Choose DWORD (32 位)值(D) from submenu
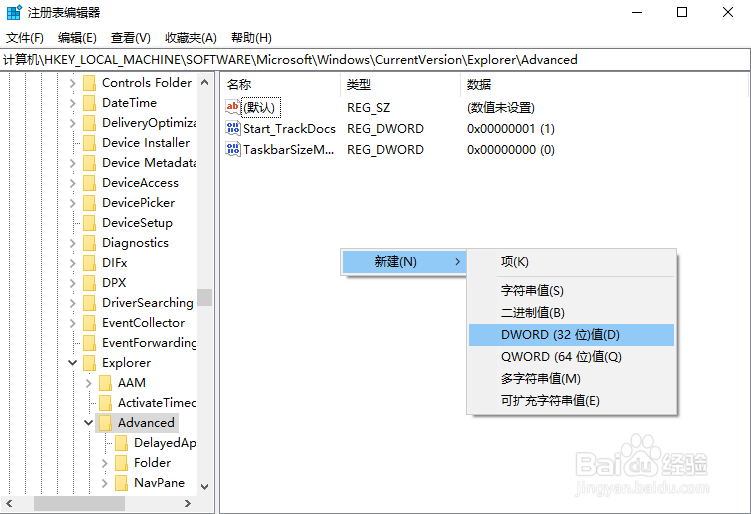751x514 pixels. click(x=571, y=334)
